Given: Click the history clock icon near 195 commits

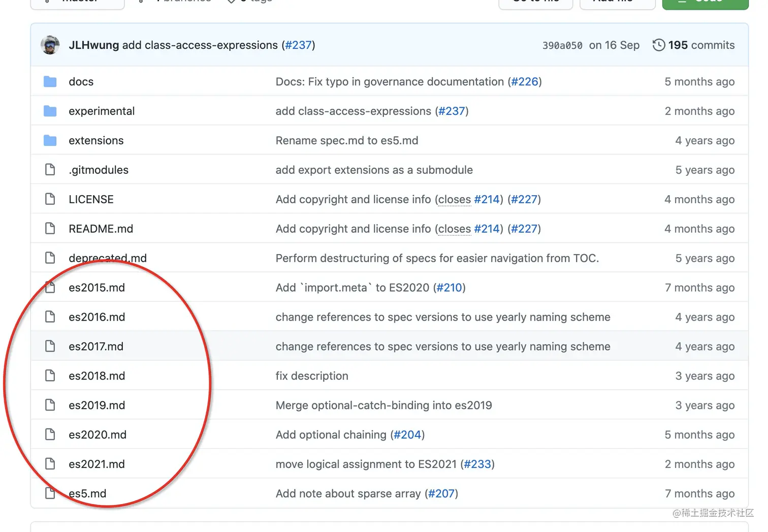Looking at the screenshot, I should coord(658,45).
